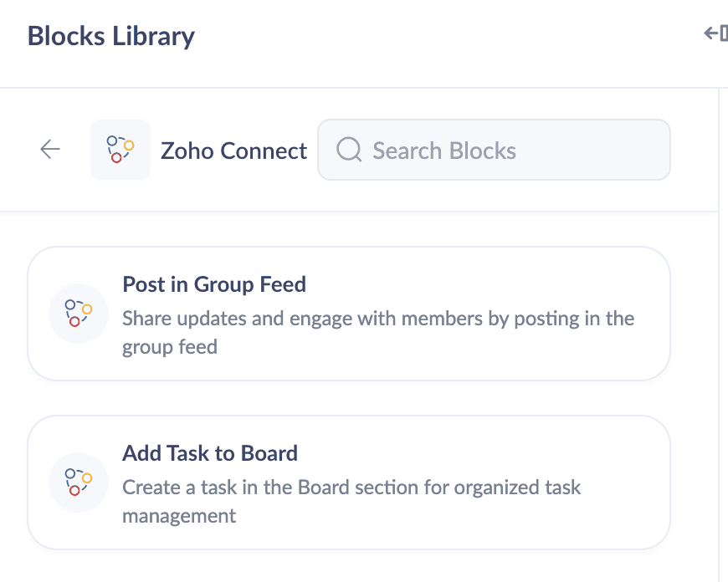Click the magnifier icon in search box

click(x=349, y=150)
